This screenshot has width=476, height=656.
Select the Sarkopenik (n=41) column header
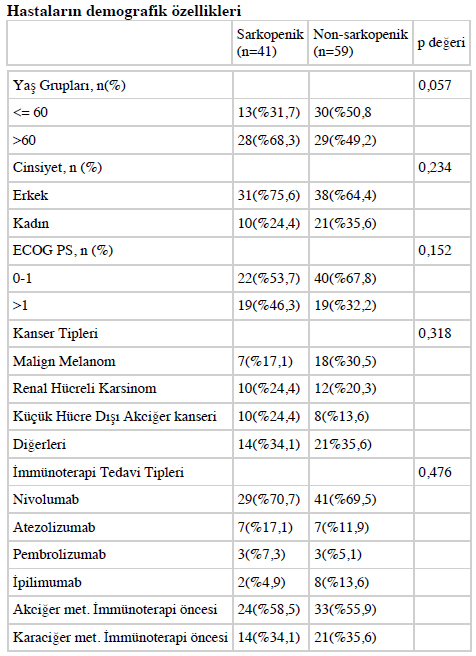pyautogui.click(x=270, y=43)
